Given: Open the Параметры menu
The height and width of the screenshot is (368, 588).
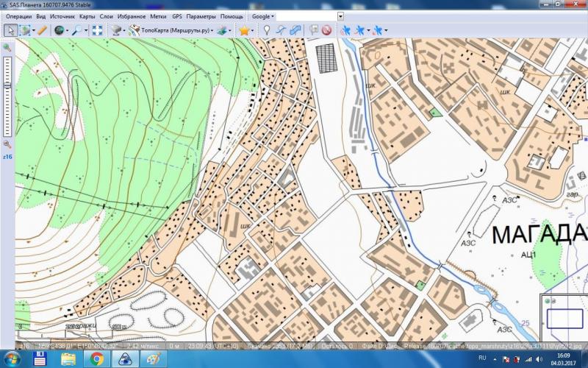Looking at the screenshot, I should [201, 15].
